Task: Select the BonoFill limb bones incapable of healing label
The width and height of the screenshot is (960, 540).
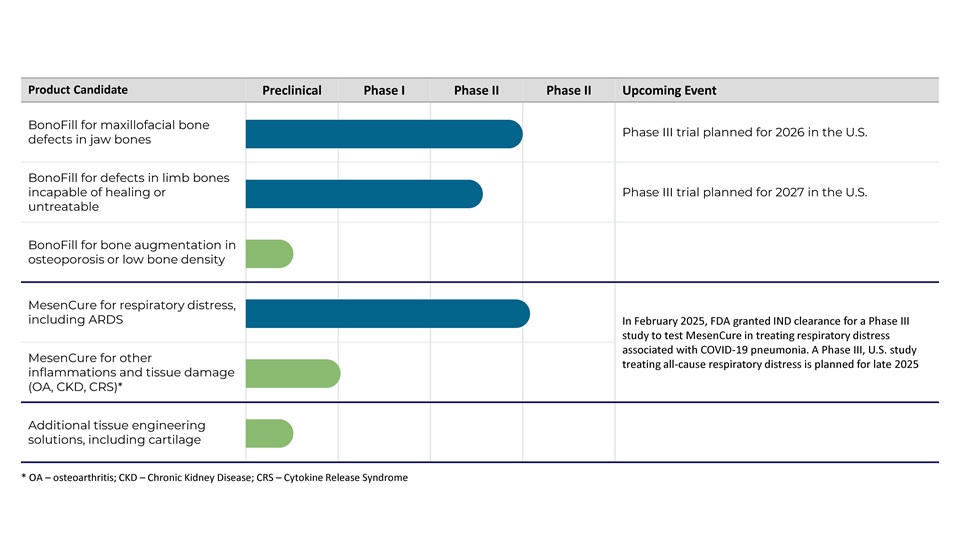Action: (x=129, y=192)
